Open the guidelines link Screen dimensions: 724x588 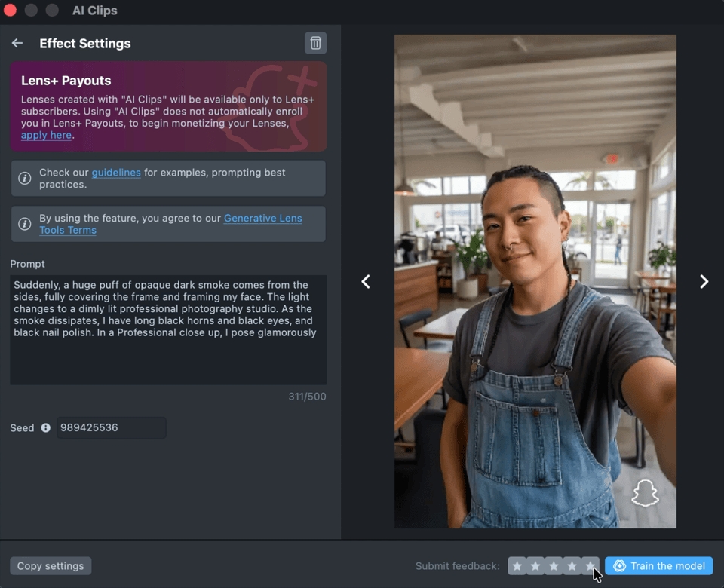(116, 173)
